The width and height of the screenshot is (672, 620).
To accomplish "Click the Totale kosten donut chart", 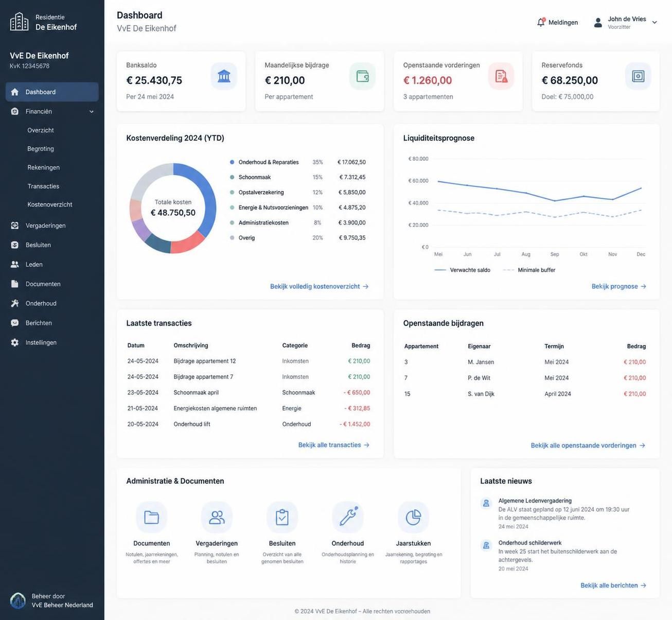I will (173, 208).
